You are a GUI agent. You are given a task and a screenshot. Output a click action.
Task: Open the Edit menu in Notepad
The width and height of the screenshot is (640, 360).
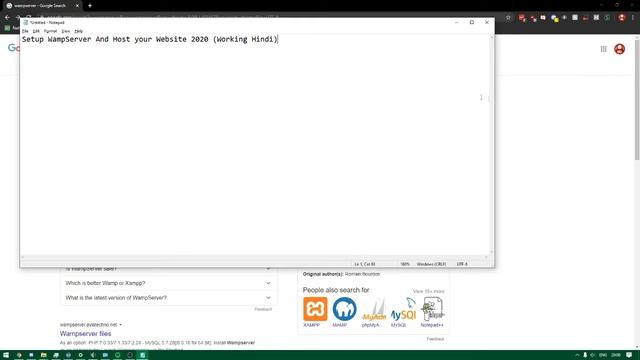[36, 31]
